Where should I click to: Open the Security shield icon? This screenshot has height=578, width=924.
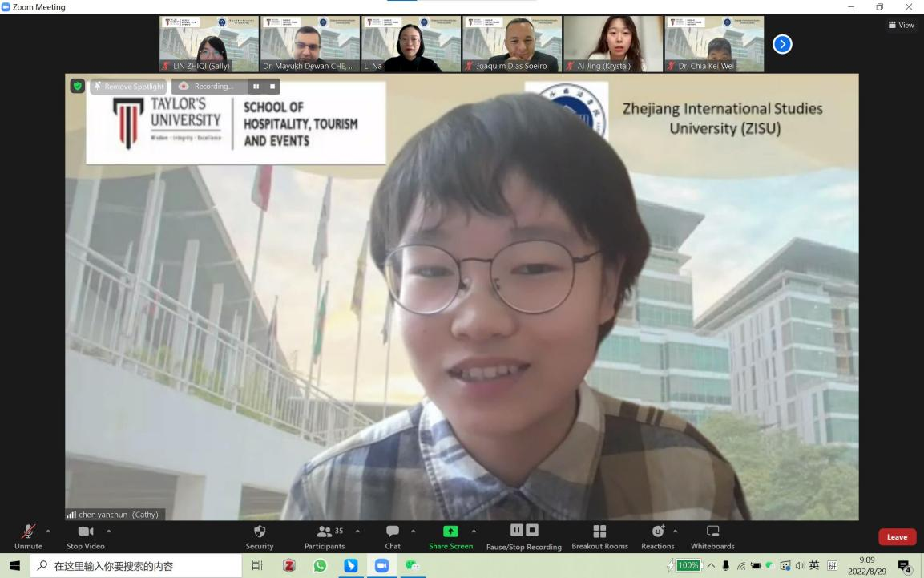click(259, 532)
